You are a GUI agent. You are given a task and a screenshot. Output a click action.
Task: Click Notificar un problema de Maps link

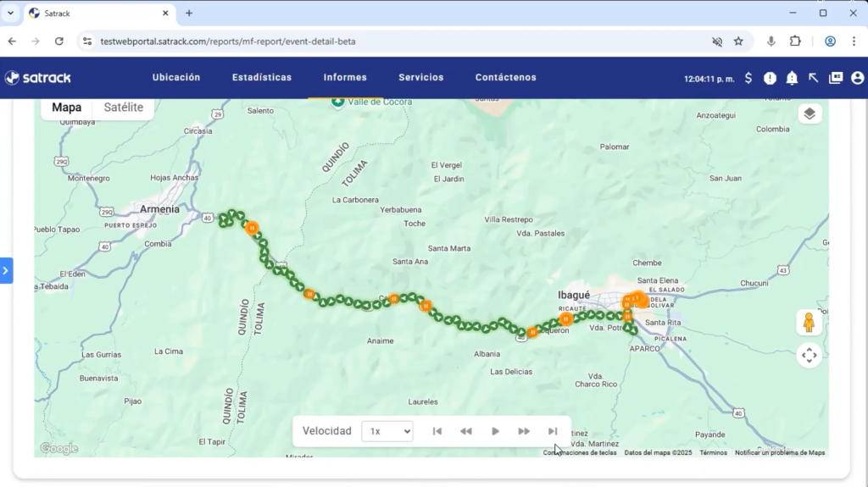click(x=780, y=452)
